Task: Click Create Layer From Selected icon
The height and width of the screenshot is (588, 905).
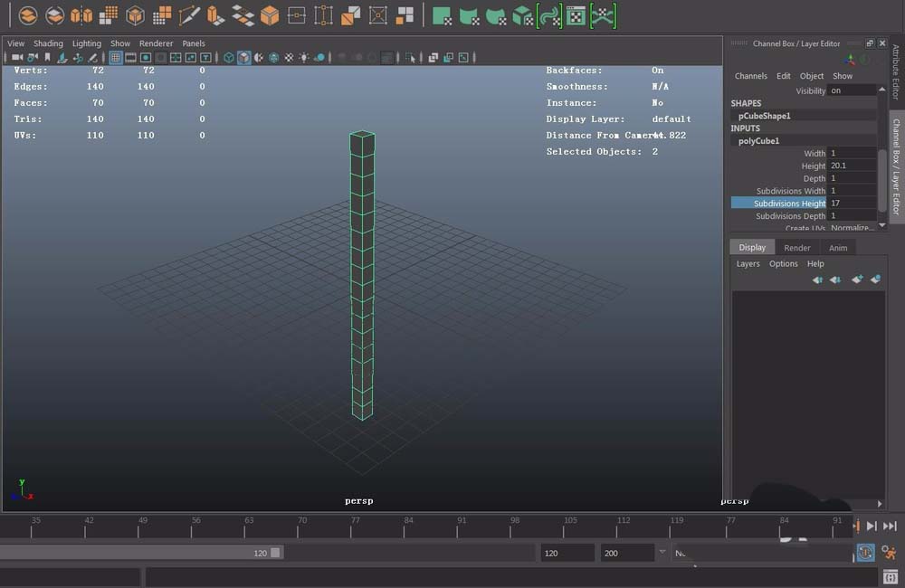Action: 875,280
